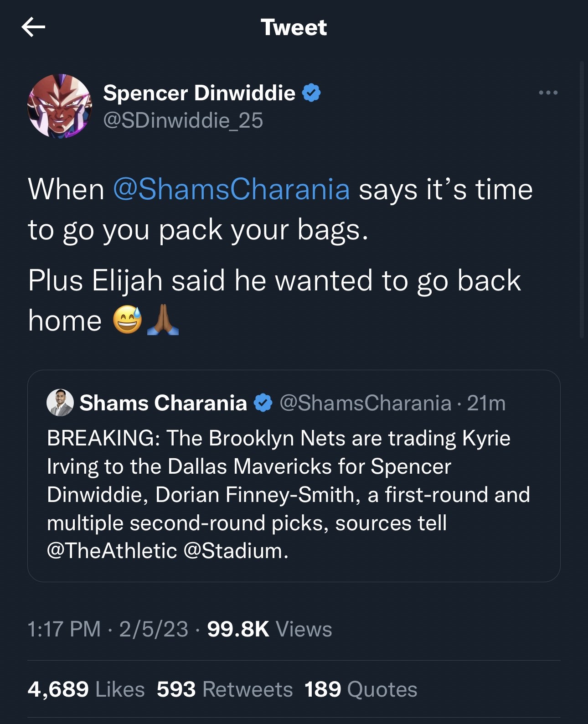588x724 pixels.
Task: Tap the sweat-smile emoji in tweet
Action: [x=127, y=320]
